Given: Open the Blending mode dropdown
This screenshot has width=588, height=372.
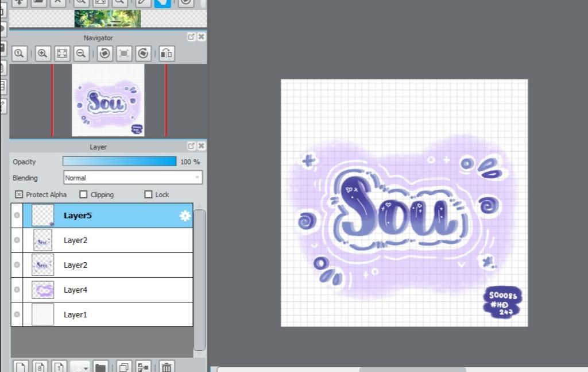Looking at the screenshot, I should (x=133, y=178).
